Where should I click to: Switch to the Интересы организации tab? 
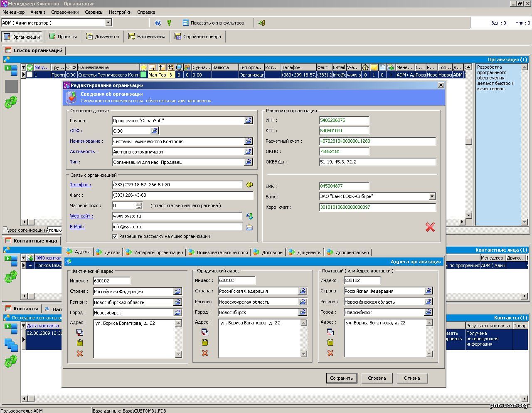click(x=155, y=252)
